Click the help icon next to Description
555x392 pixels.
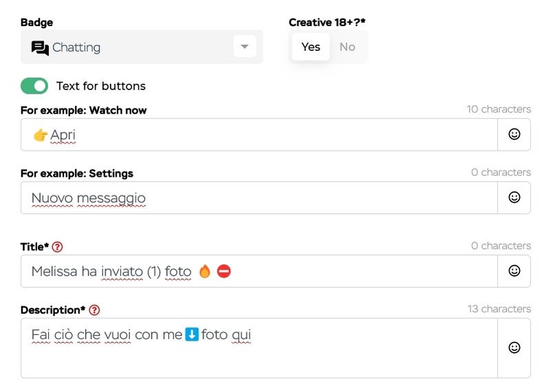95,310
